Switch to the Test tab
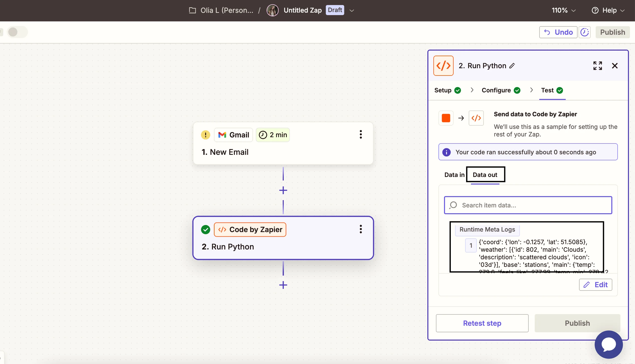 point(552,90)
